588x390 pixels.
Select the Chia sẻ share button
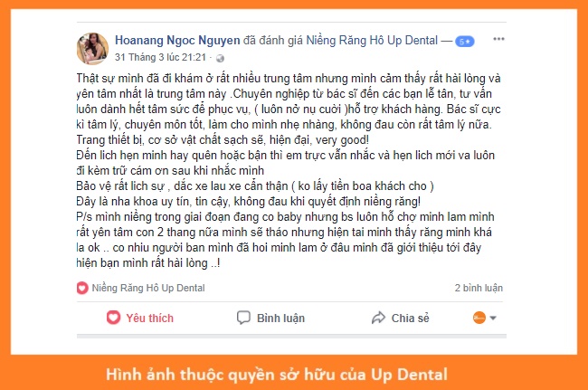[400, 318]
